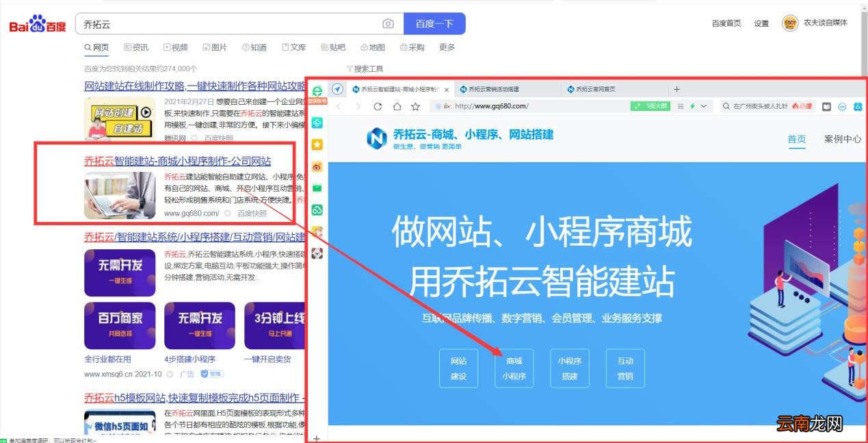Go to the browser home page icon
The width and height of the screenshot is (868, 443).
pyautogui.click(x=397, y=107)
